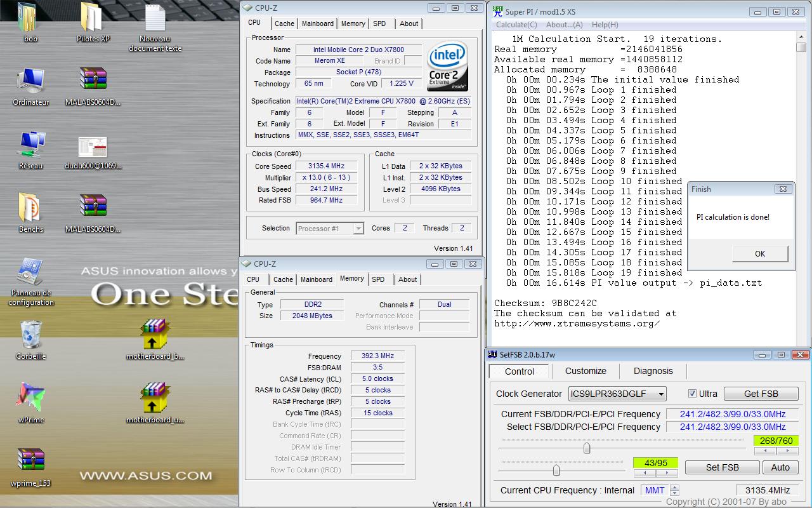
Task: Switch to Mainboard tab in lower CPU-Z
Action: 317,279
